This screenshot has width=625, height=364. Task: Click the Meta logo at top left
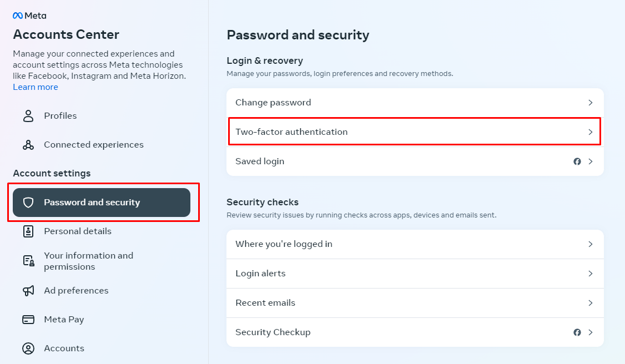click(x=29, y=16)
